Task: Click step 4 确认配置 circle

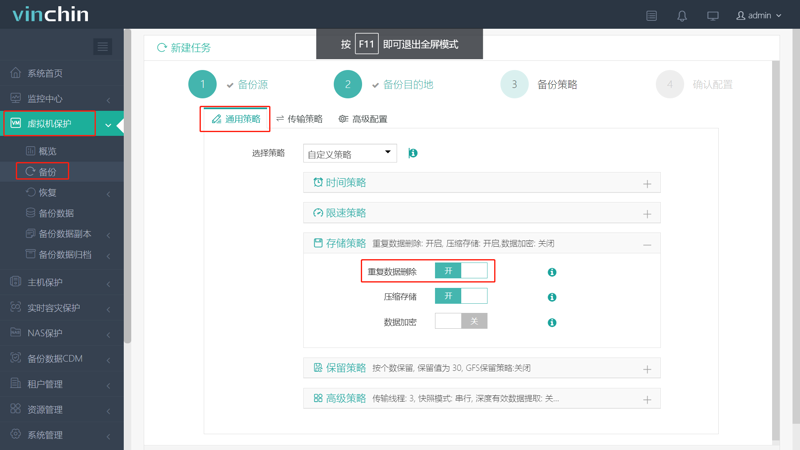Action: point(670,84)
